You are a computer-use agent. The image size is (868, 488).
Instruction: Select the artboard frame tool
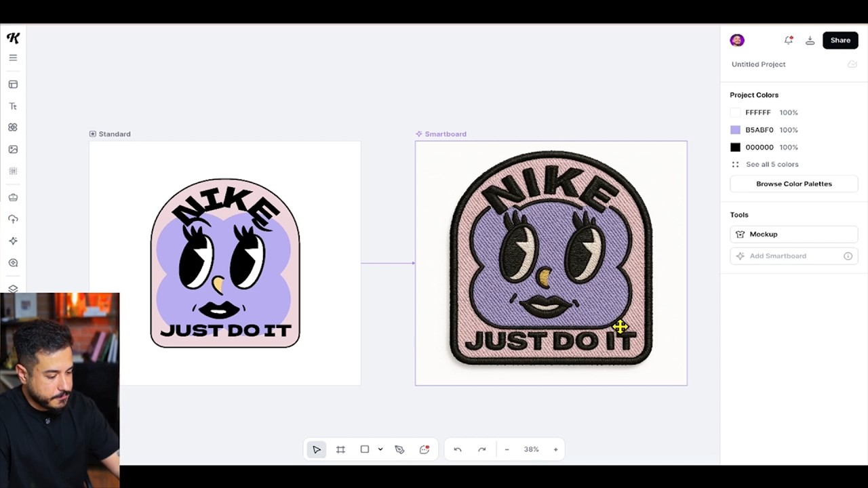(340, 449)
